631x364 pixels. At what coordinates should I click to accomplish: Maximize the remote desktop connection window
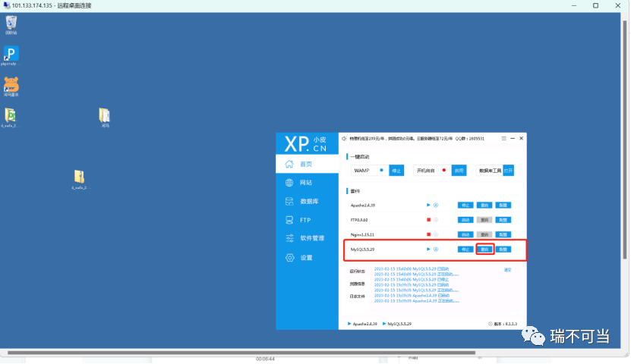tap(595, 5)
